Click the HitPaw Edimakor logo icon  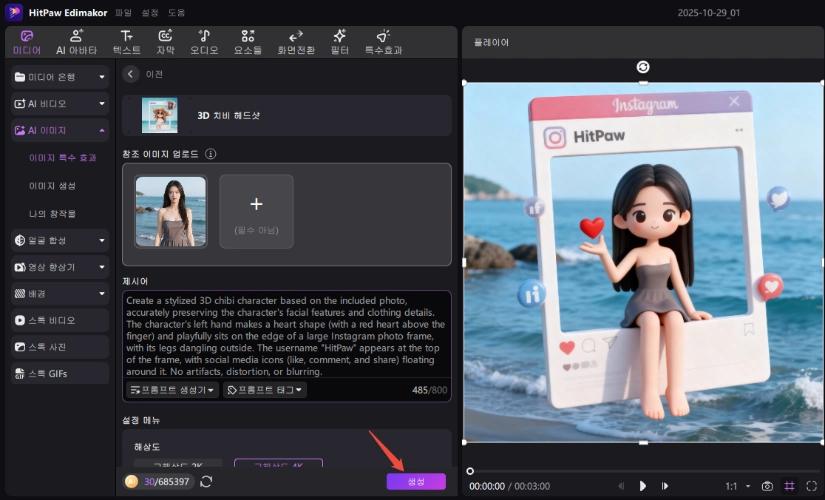coord(14,12)
